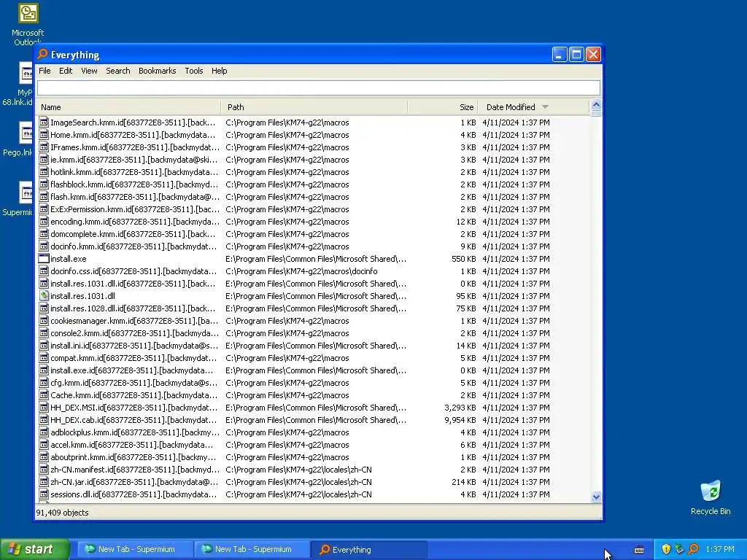The image size is (747, 560).
Task: Select the console2.kmm file icon
Action: pos(44,332)
